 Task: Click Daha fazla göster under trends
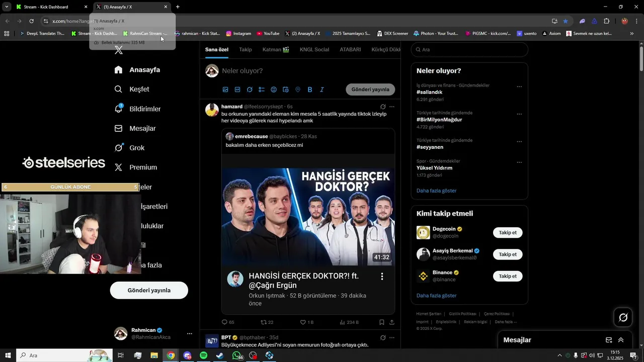coord(436,191)
